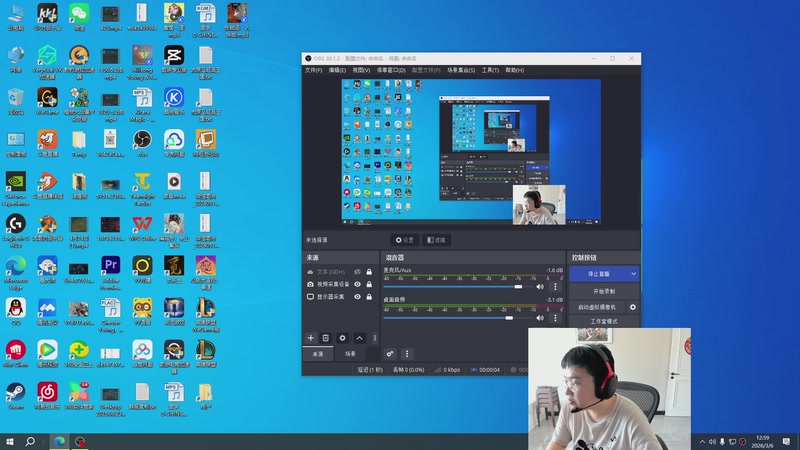This screenshot has width=800, height=450.
Task: Open the 帮助(H) menu in OBS
Action: click(514, 70)
